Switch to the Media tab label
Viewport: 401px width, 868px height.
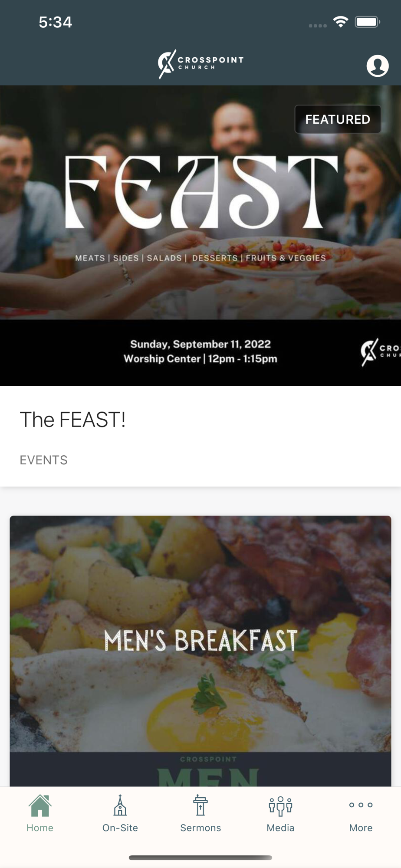280,828
